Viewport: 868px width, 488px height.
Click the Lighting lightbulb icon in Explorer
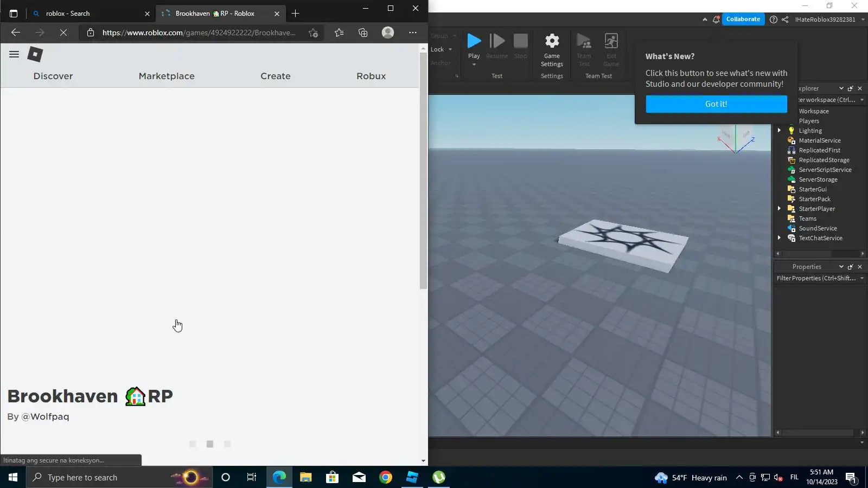(792, 131)
